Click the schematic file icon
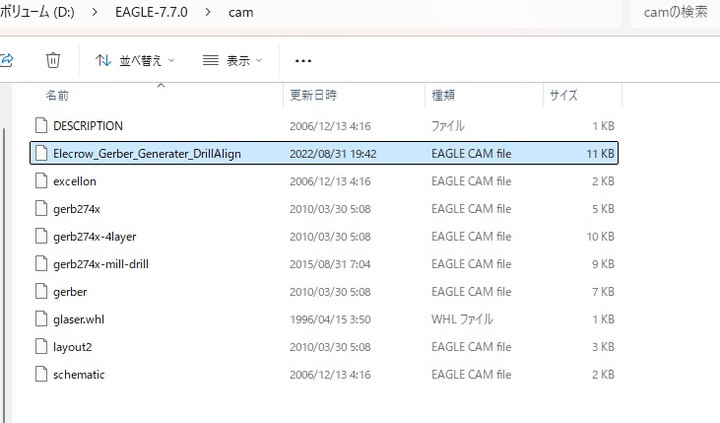Screen dimensions: 720x423 41,374
